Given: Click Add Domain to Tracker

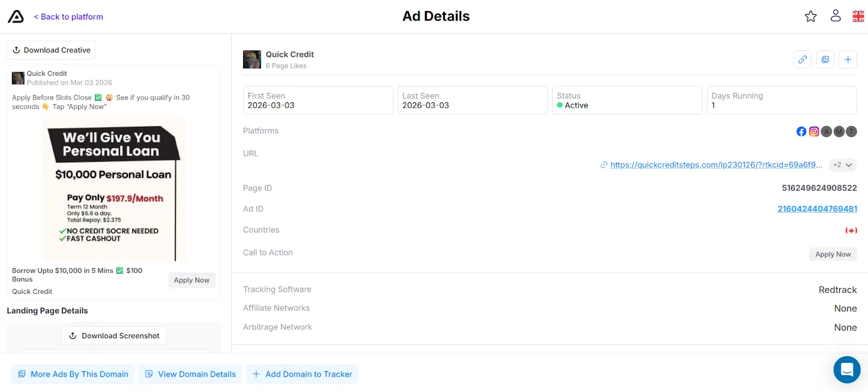Looking at the screenshot, I should coord(302,374).
